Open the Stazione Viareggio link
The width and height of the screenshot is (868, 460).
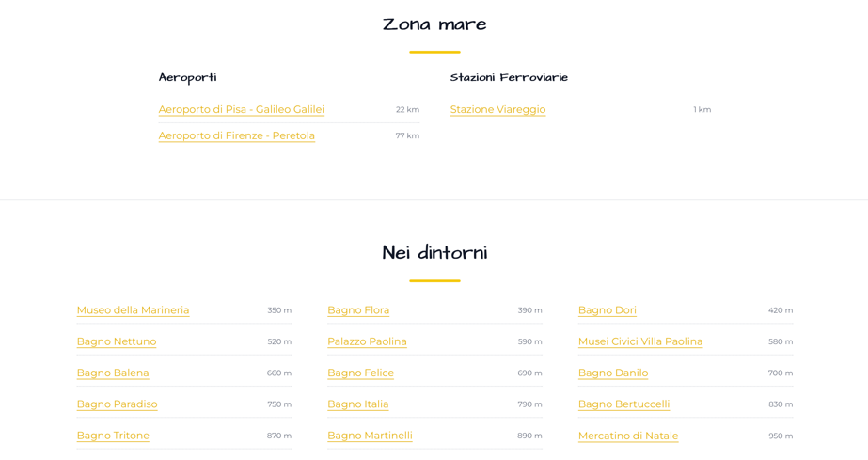coord(497,109)
